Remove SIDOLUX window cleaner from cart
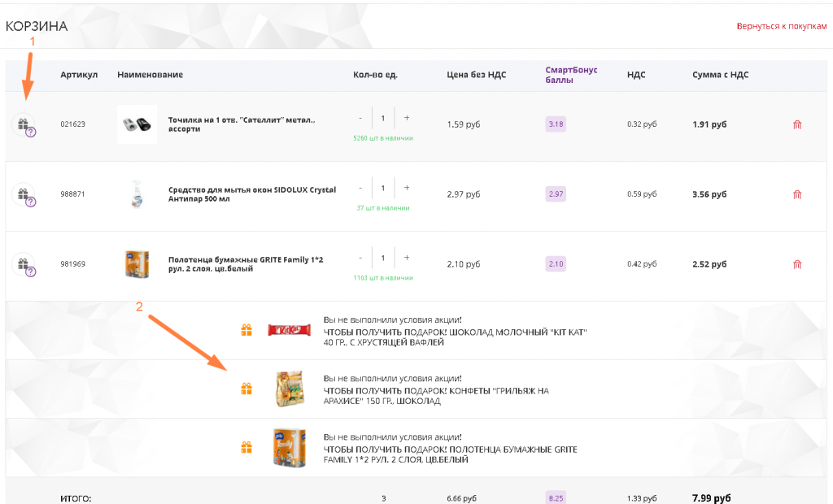Image resolution: width=833 pixels, height=504 pixels. pos(797,194)
